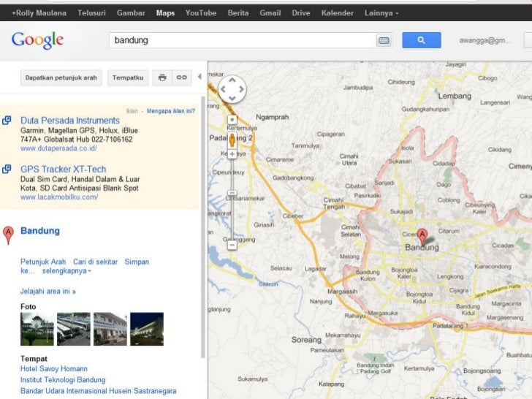
Task: Click the left panel vertical scrollbar
Action: click(x=203, y=227)
